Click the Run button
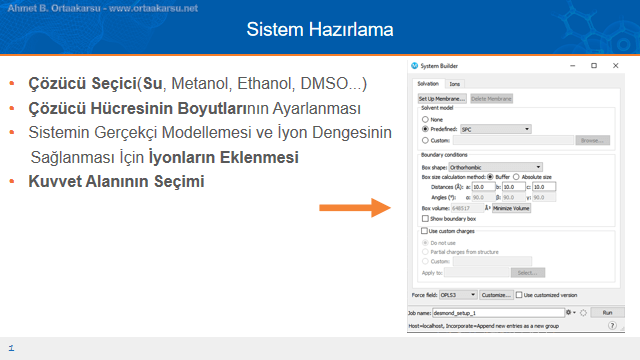 pyautogui.click(x=607, y=313)
